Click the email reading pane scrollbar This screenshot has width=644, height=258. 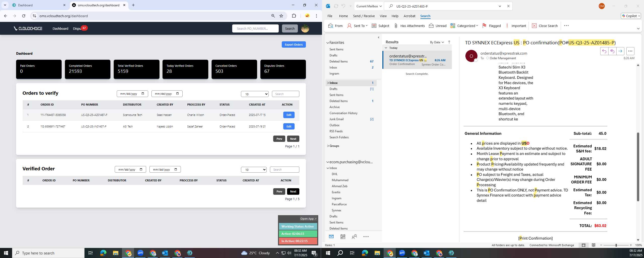tap(638, 167)
